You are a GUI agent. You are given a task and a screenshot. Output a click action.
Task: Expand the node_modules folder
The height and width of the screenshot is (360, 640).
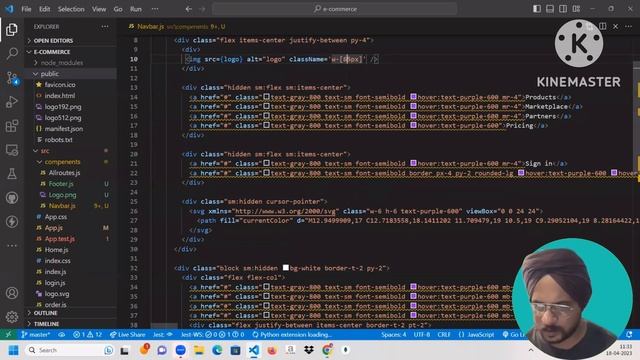62,63
